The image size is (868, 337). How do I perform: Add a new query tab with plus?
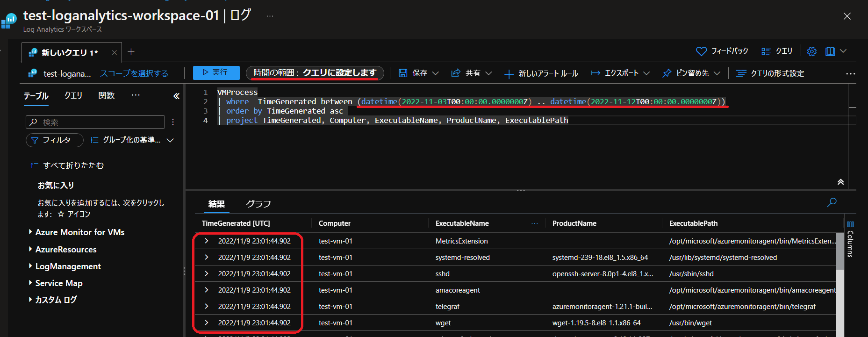(131, 52)
